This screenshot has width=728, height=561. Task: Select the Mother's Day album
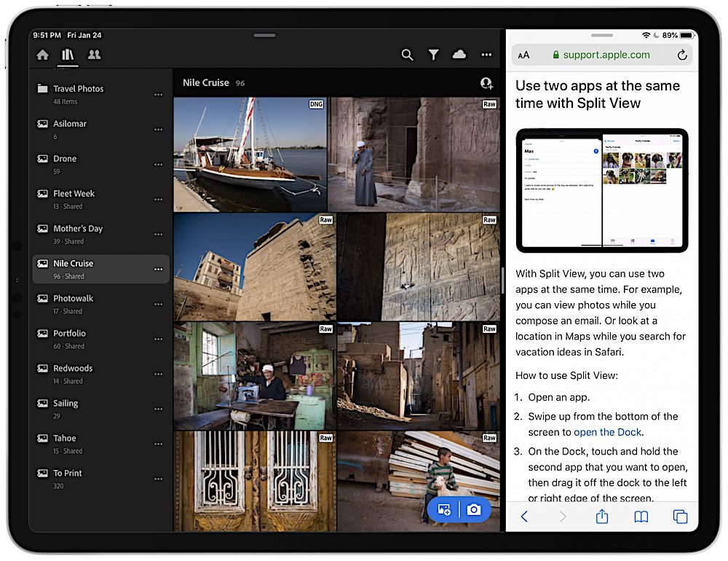coord(100,234)
